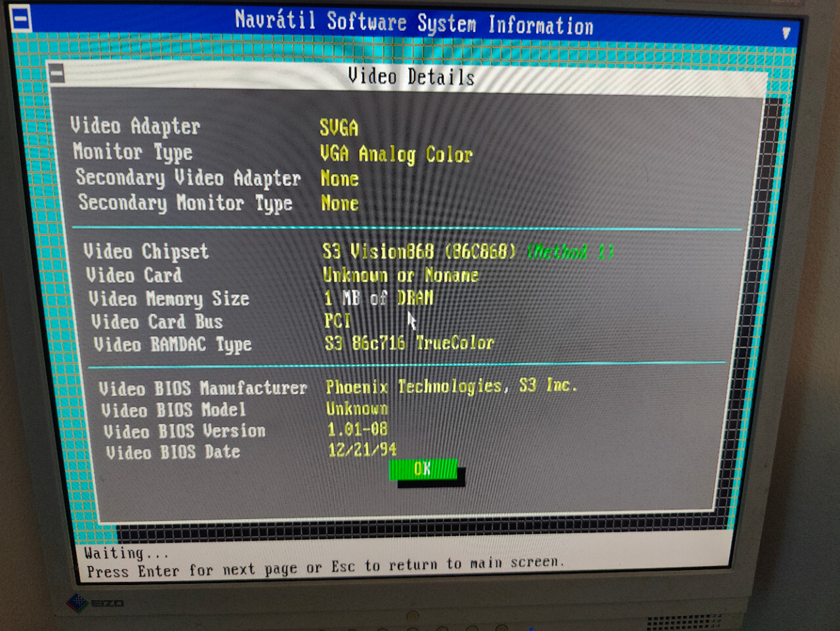Select the Video BIOS Manufacturer label
This screenshot has width=840, height=631.
[203, 388]
